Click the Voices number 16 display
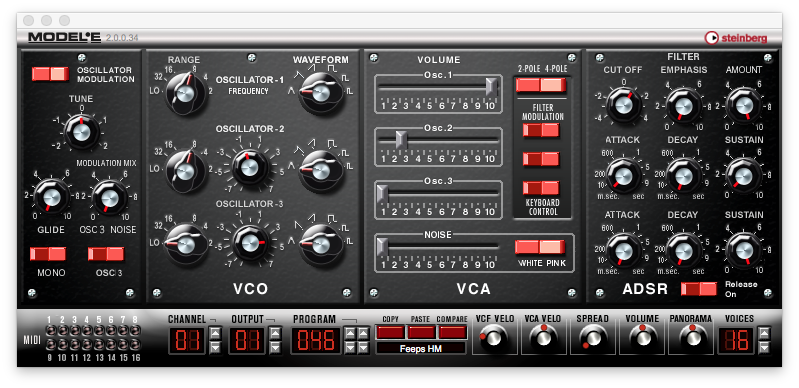The height and width of the screenshot is (388, 799). pyautogui.click(x=736, y=340)
